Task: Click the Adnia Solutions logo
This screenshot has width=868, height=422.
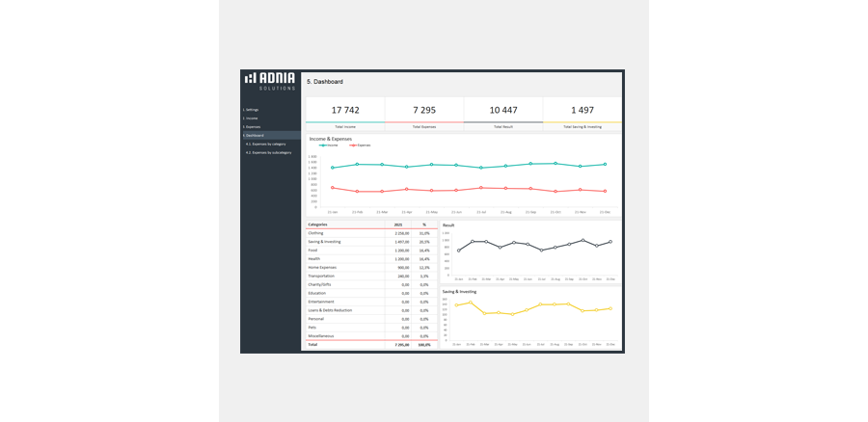Action: point(270,80)
